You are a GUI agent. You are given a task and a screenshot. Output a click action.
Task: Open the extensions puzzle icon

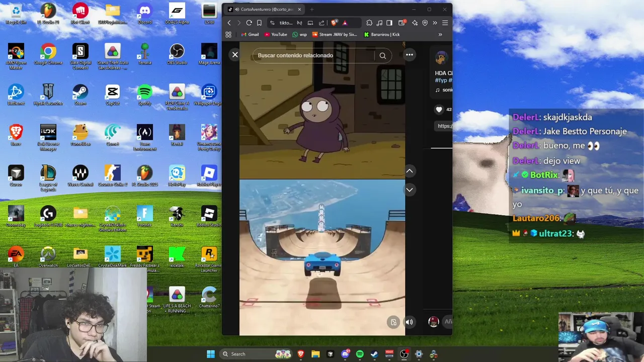point(369,23)
